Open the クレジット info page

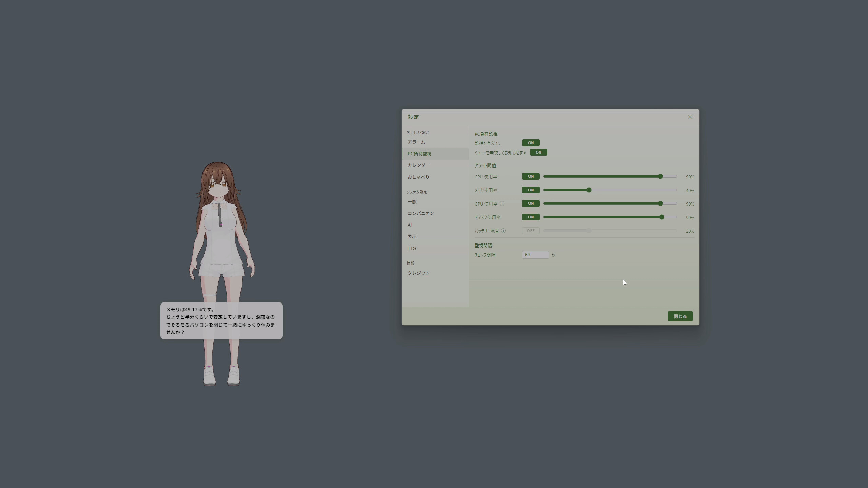pos(435,273)
